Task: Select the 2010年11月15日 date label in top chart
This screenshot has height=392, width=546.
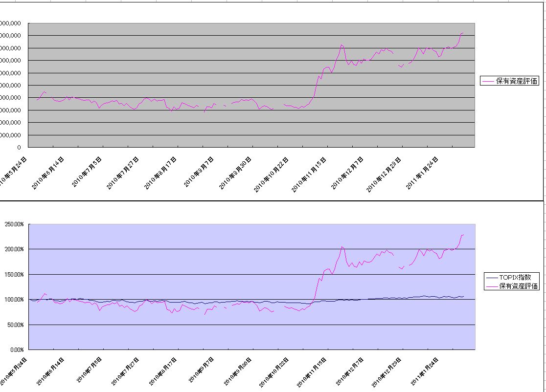Action: pos(309,174)
